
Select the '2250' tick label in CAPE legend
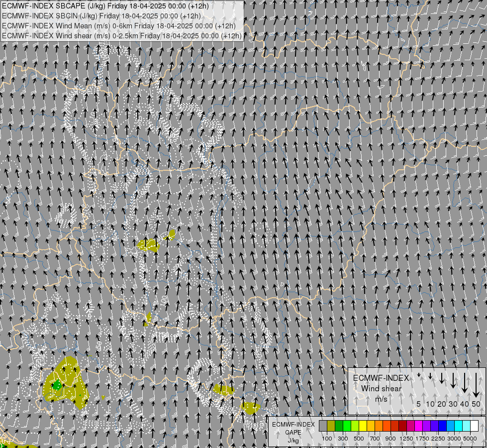(x=438, y=439)
